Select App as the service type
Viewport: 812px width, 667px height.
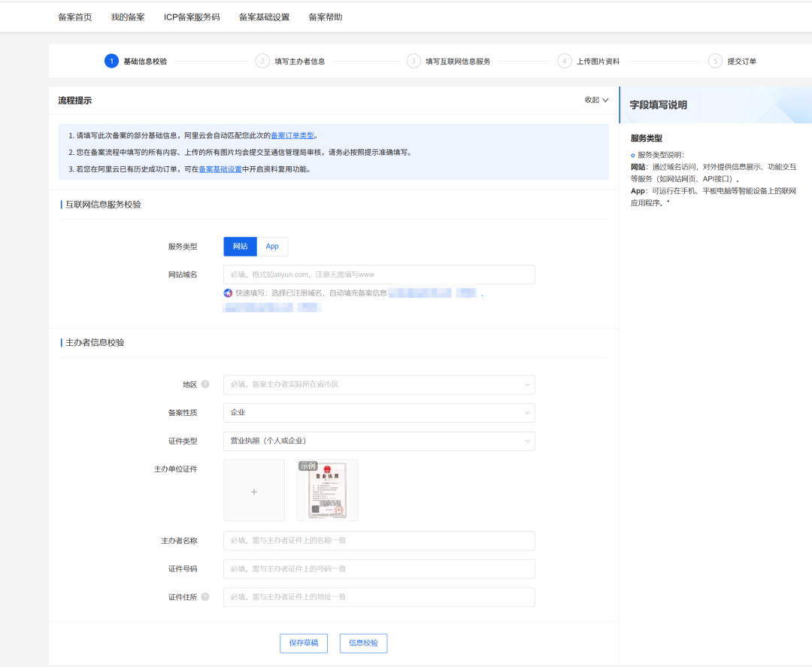coord(272,247)
